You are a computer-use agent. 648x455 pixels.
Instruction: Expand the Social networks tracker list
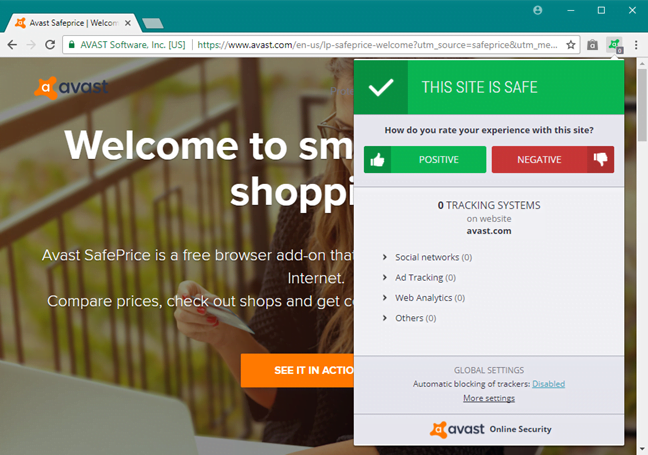(x=428, y=257)
